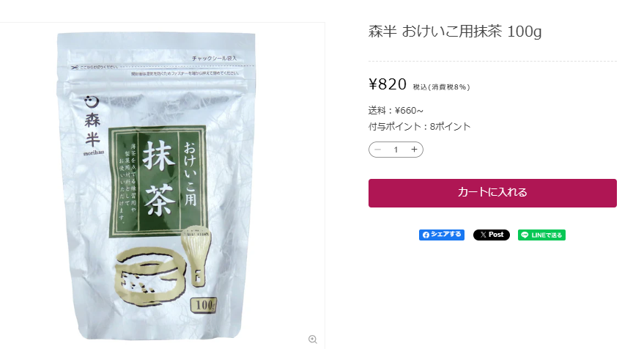Click the X Post share button
The height and width of the screenshot is (349, 644).
[x=491, y=235]
